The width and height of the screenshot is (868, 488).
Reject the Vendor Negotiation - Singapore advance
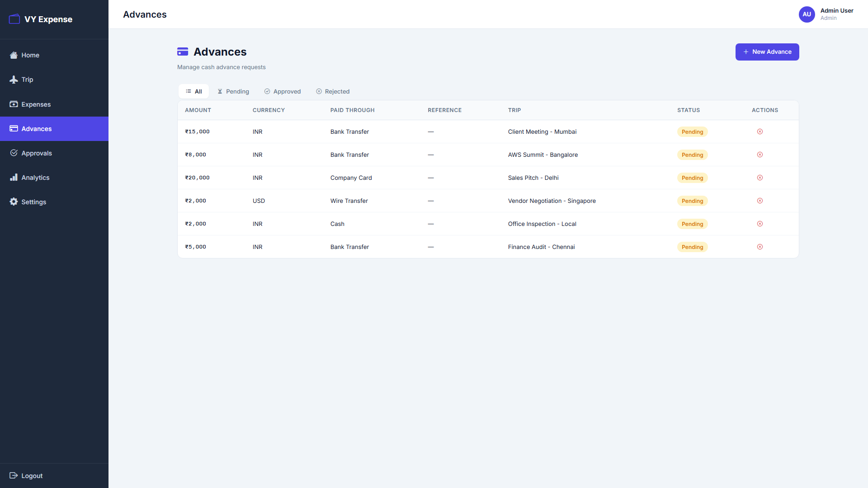760,201
